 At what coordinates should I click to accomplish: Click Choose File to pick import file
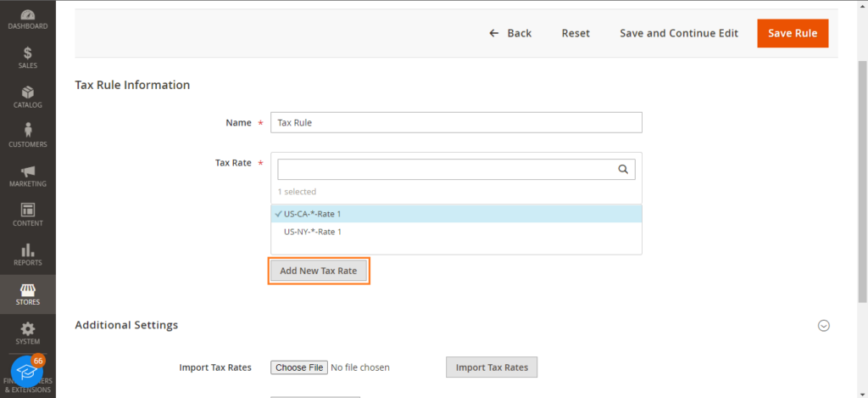coord(299,367)
